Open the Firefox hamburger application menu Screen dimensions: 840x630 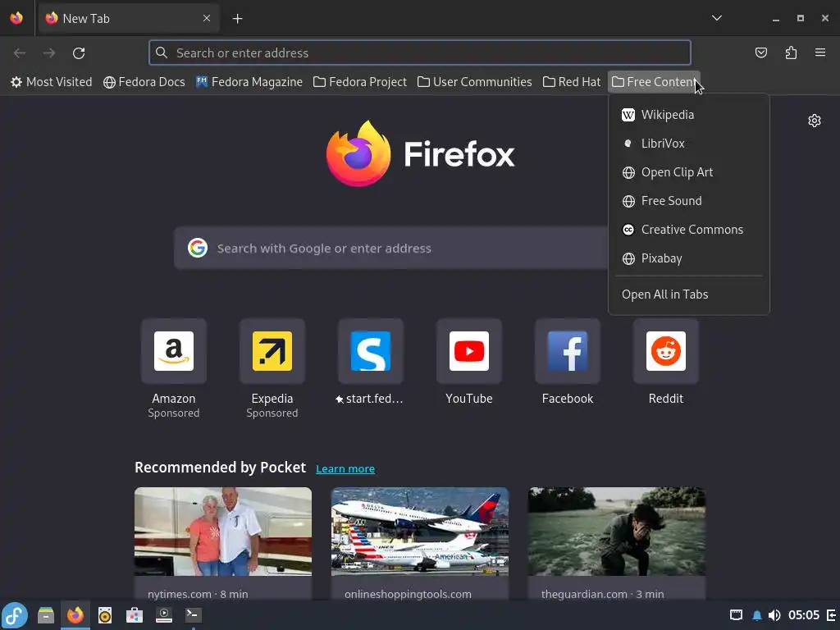click(820, 52)
